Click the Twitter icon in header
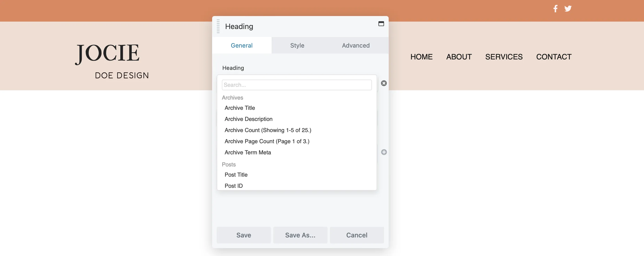The width and height of the screenshot is (644, 256). click(x=568, y=8)
